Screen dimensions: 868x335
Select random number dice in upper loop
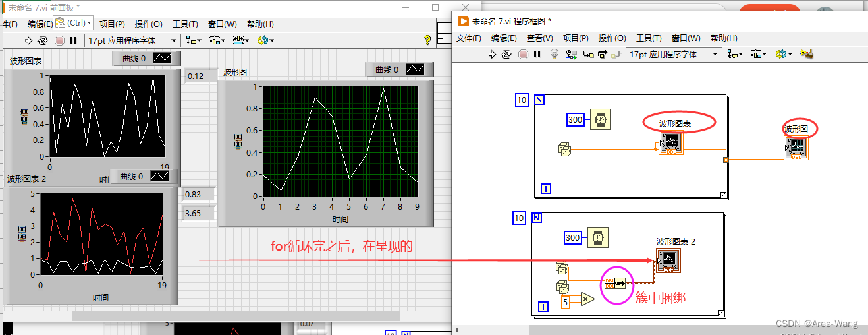tap(564, 149)
